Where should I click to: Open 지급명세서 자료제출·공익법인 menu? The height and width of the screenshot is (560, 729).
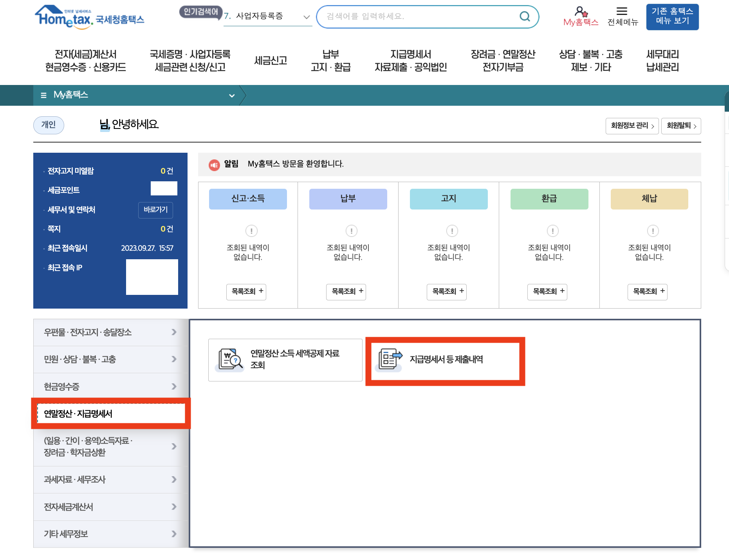click(411, 61)
